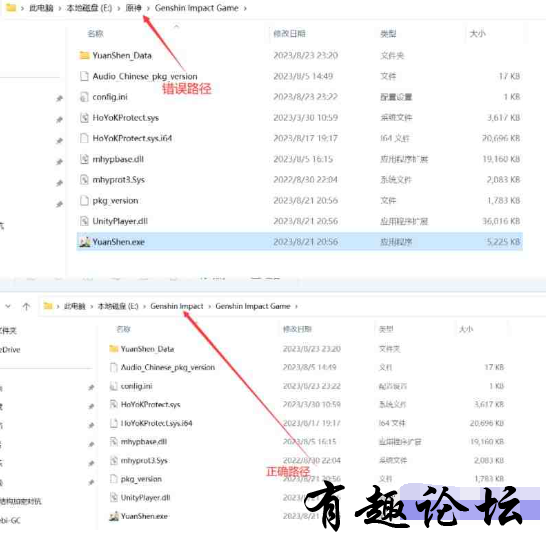Navigate to 本地磁盘 (E:) breadcrumb in the upper window
546x540 pixels.
click(x=89, y=8)
